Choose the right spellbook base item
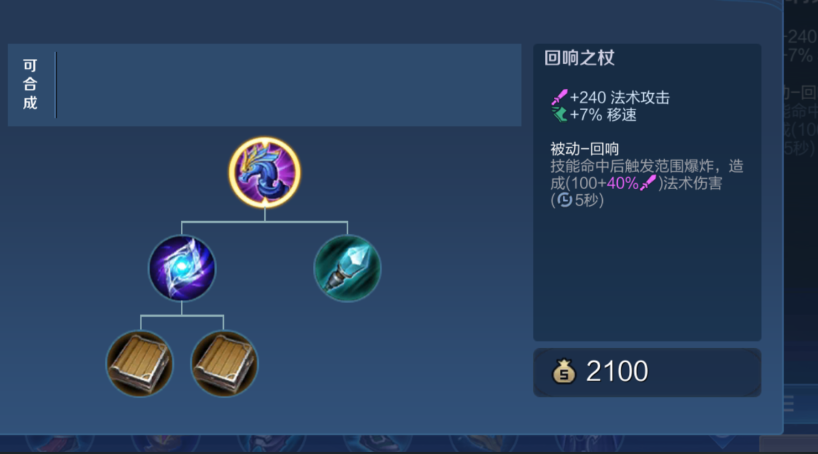818x454 pixels. pyautogui.click(x=224, y=364)
